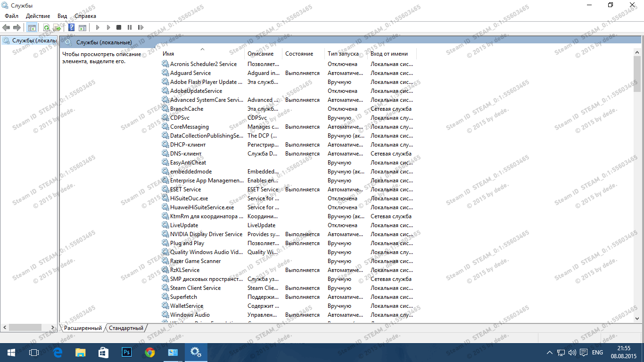644x362 pixels.
Task: Select the embeddedmode service
Action: click(x=191, y=172)
